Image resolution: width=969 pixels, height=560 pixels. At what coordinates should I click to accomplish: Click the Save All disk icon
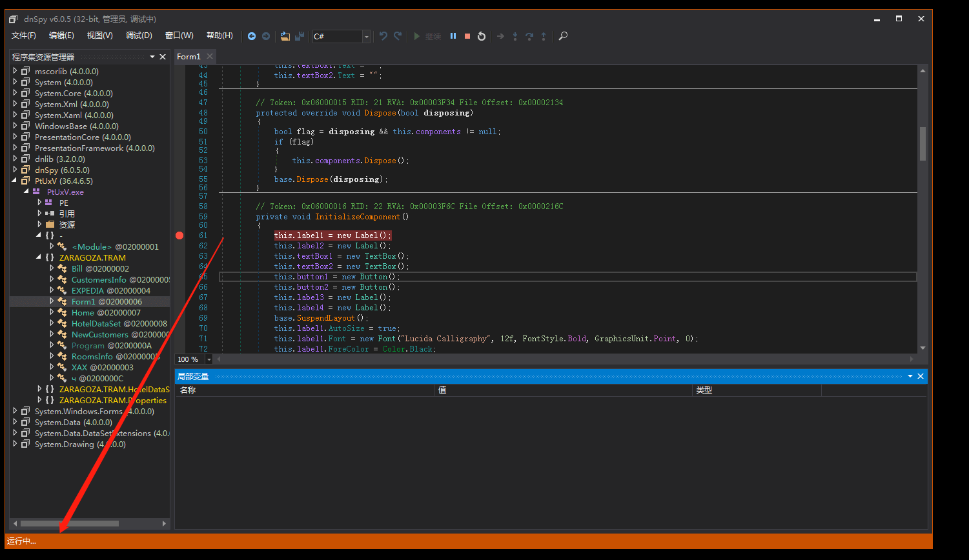[300, 36]
